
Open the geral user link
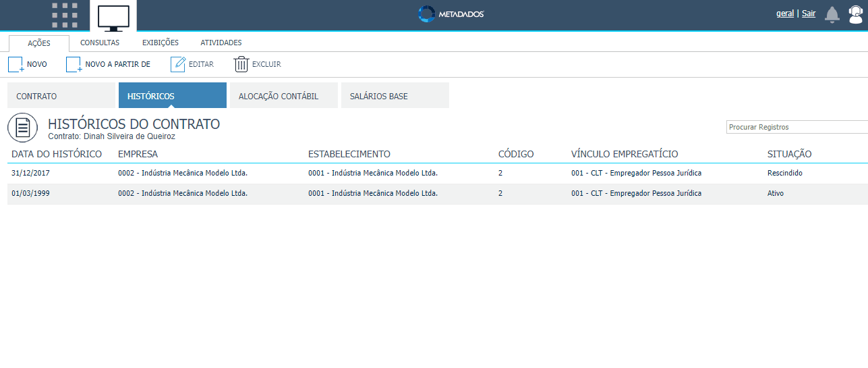click(x=785, y=13)
